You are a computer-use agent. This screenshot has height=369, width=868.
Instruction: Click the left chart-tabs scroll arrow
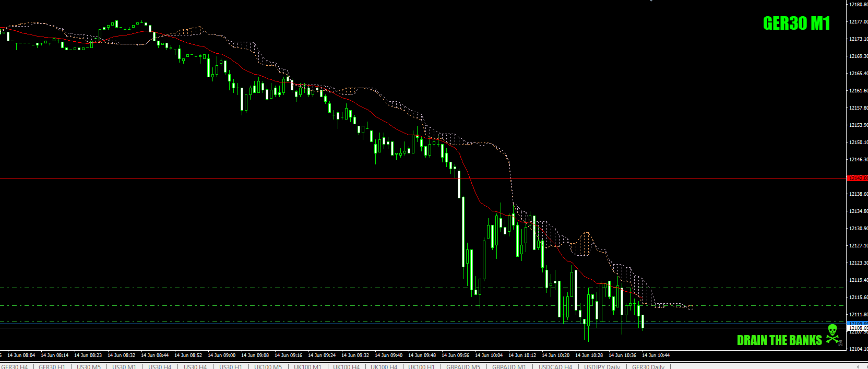(x=859, y=366)
